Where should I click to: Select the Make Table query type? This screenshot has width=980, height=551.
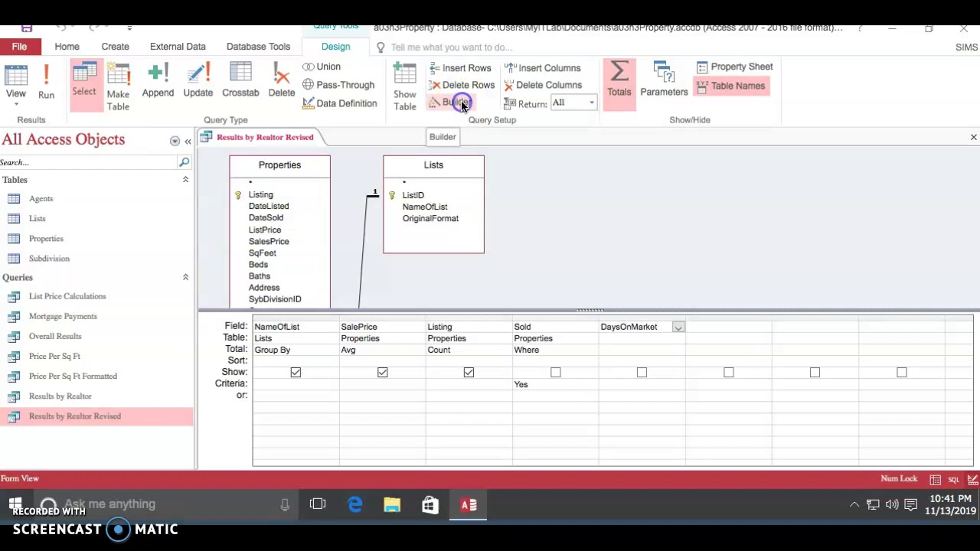118,86
